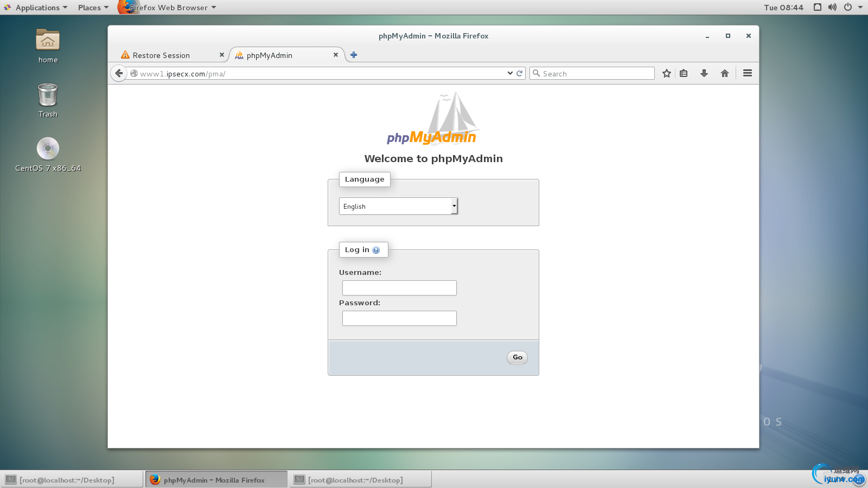Focus the Username input field
The image size is (868, 488).
[x=399, y=288]
